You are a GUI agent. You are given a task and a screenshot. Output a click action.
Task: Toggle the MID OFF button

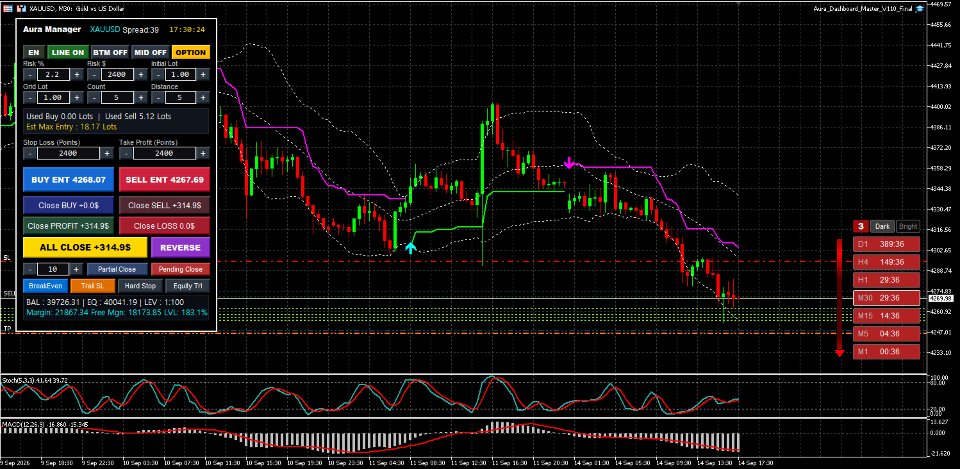click(x=151, y=53)
